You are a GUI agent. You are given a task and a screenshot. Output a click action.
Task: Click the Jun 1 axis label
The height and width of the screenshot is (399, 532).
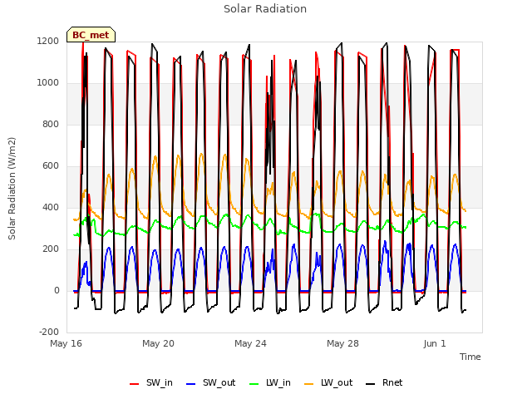click(435, 343)
